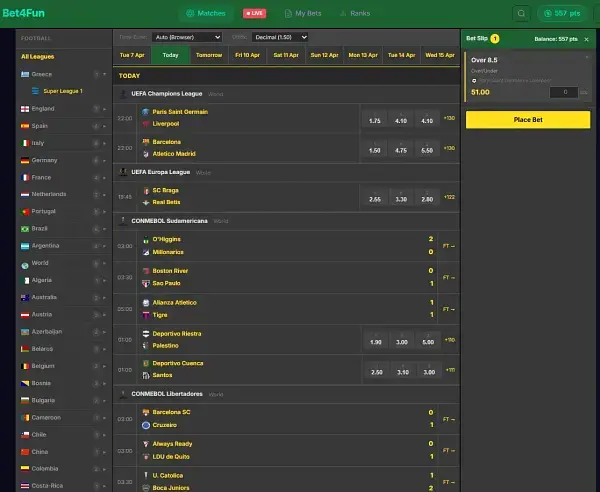600x492 pixels.
Task: Toggle the LIVE matches filter
Action: (x=254, y=13)
